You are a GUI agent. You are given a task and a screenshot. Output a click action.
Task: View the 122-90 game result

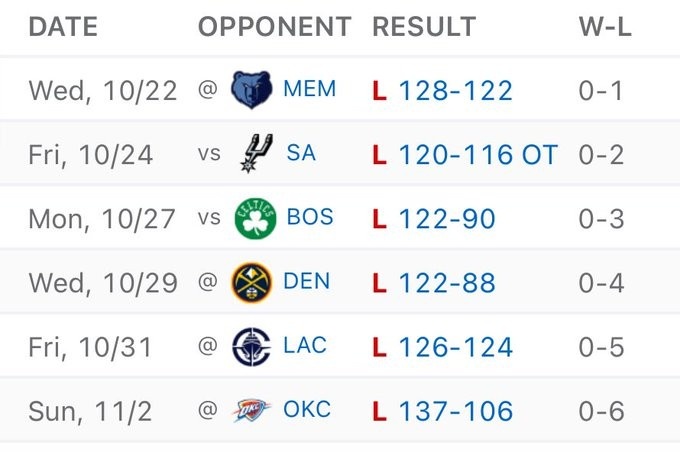coord(446,219)
